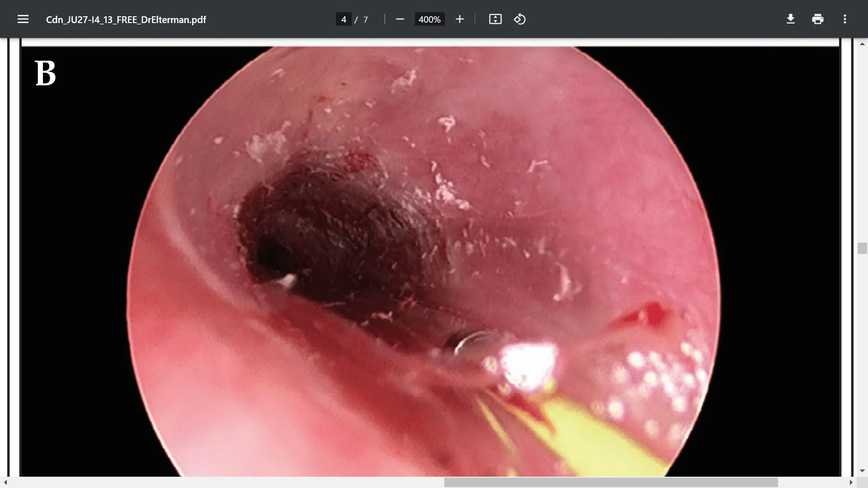This screenshot has width=868, height=488.
Task: Toggle the fit to page button
Action: [x=495, y=19]
